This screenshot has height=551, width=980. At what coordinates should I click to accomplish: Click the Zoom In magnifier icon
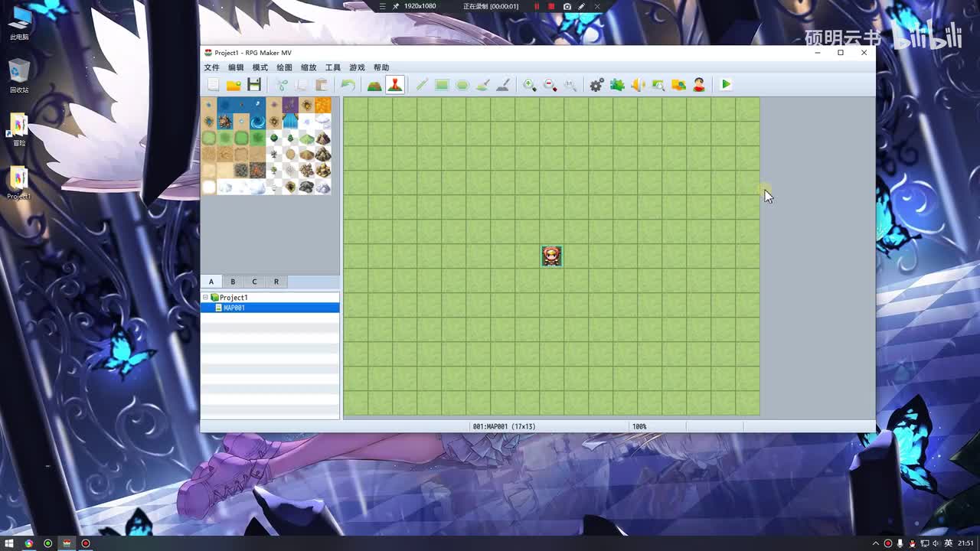530,85
